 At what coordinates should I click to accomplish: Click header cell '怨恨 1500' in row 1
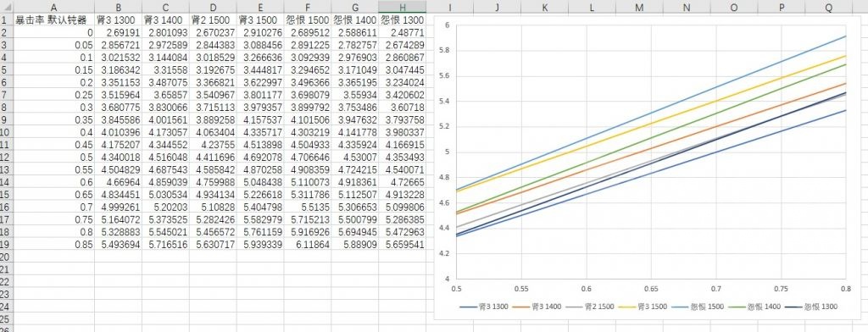(308, 20)
